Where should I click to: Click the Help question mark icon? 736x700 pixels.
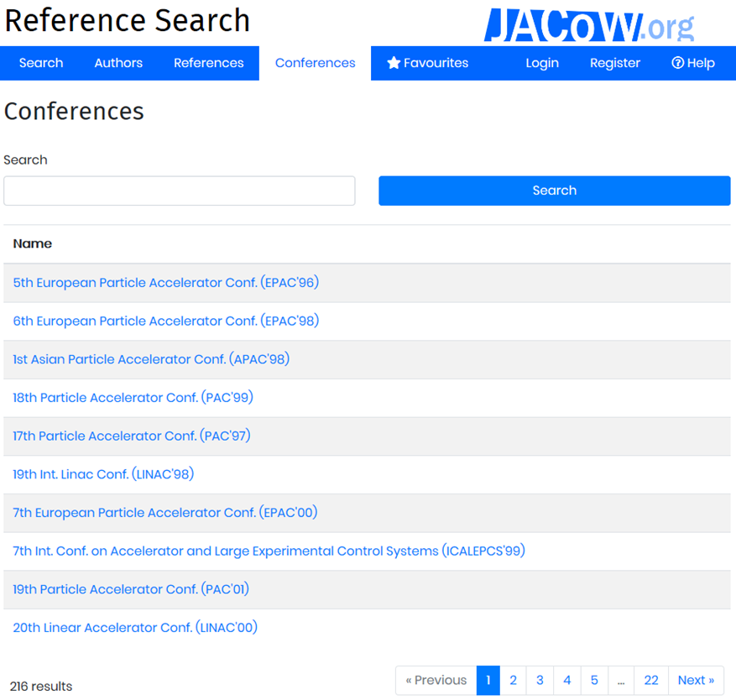[x=677, y=63]
